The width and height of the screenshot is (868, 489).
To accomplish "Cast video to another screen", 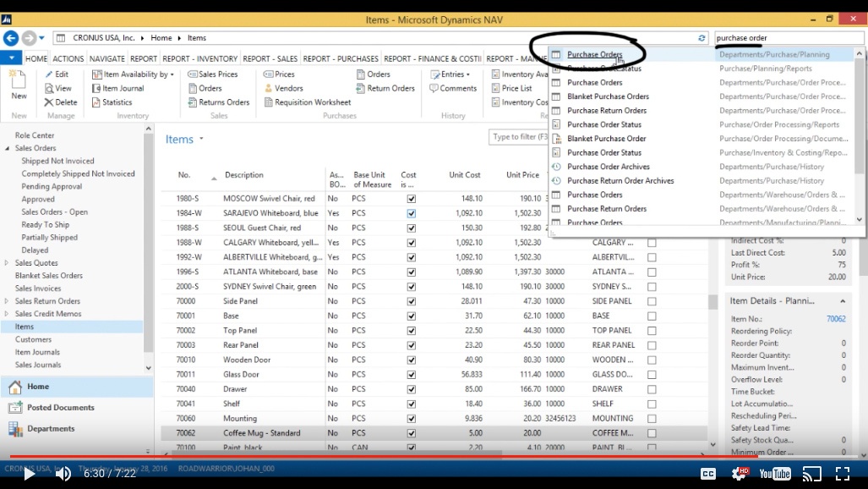I will click(812, 474).
